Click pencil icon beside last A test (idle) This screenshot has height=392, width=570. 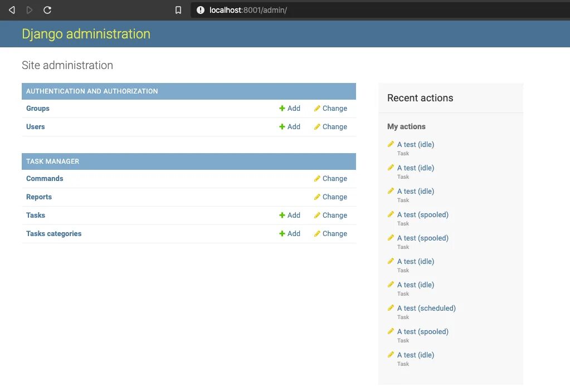click(391, 355)
